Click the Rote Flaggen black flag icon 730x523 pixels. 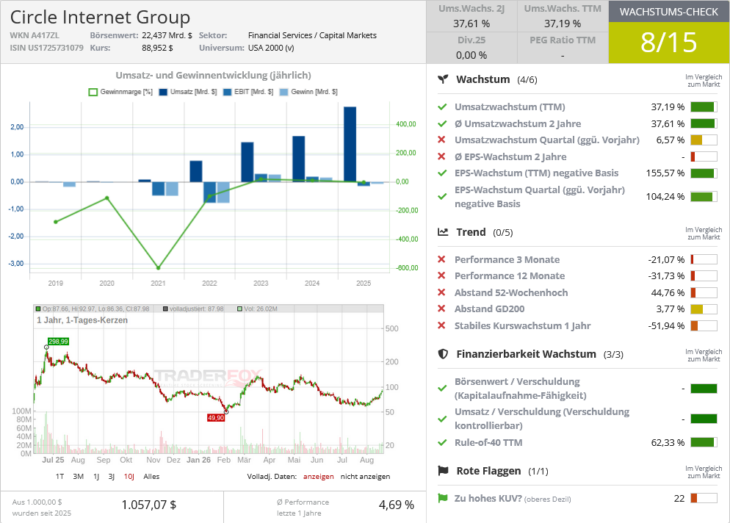443,471
